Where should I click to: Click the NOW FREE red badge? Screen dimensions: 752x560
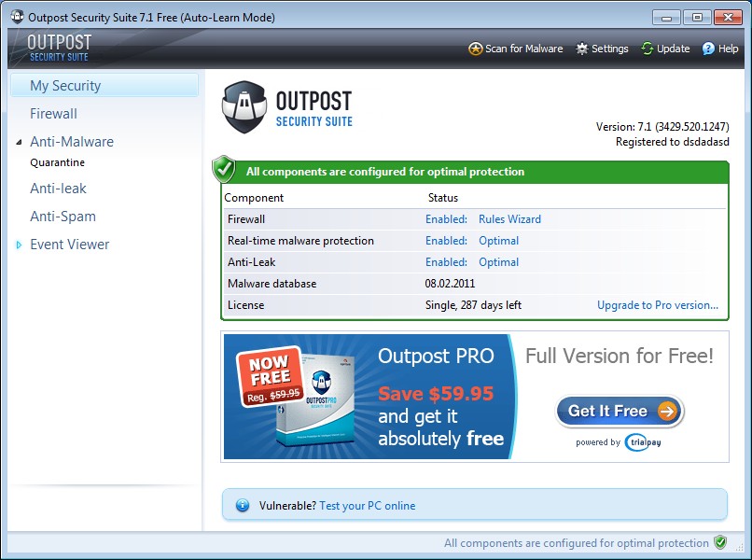[270, 377]
